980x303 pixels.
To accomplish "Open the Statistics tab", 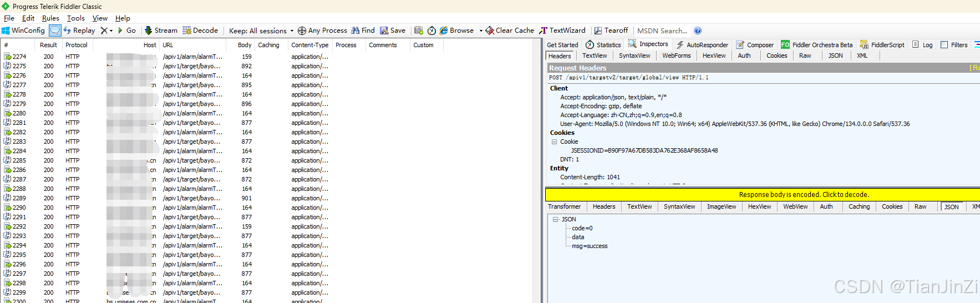I will pyautogui.click(x=603, y=45).
